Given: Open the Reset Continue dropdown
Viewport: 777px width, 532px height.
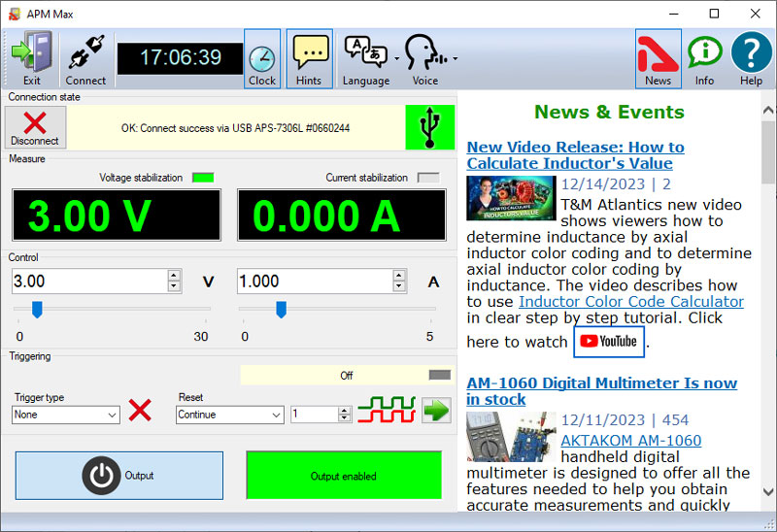Looking at the screenshot, I should click(230, 415).
